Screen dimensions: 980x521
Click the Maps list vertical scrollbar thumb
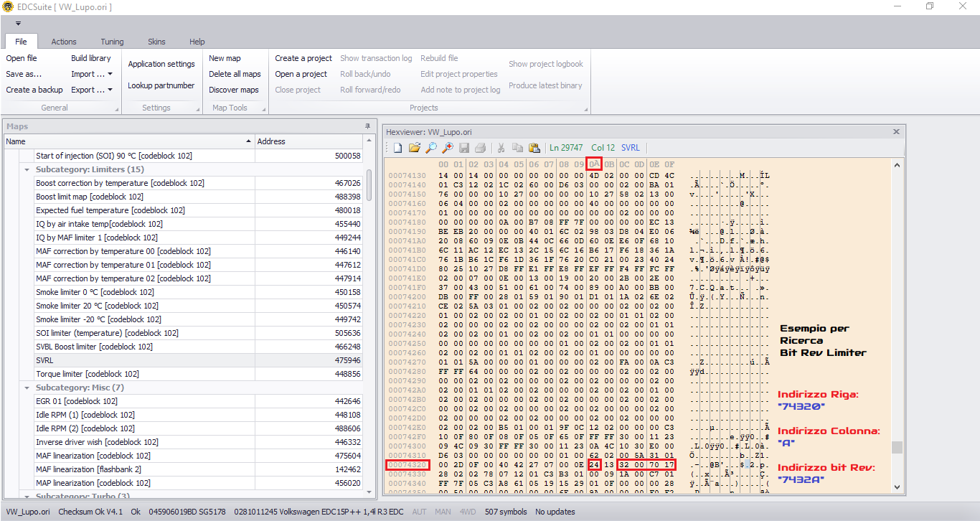coord(369,187)
